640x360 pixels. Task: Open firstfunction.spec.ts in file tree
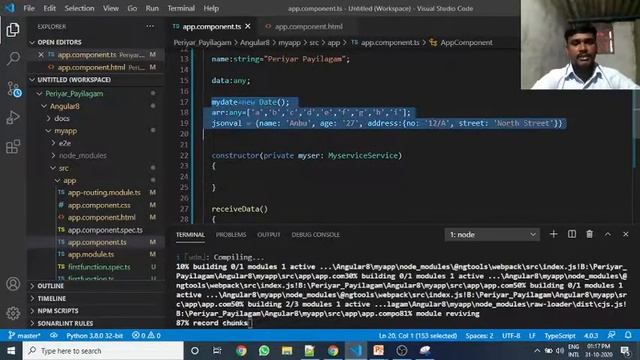(x=99, y=267)
